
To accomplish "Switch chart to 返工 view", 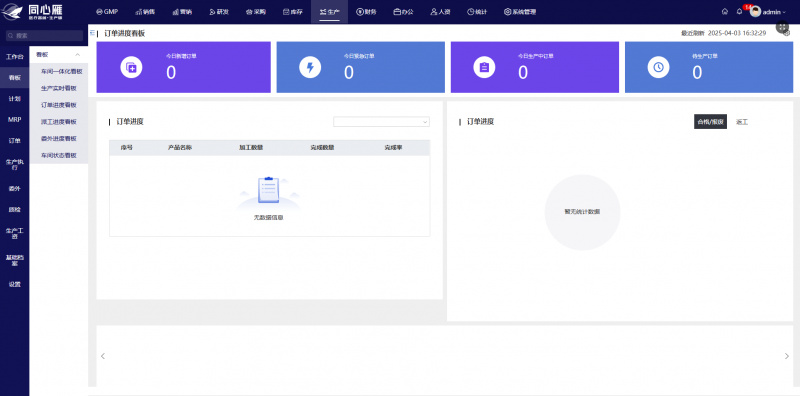I will [x=742, y=122].
